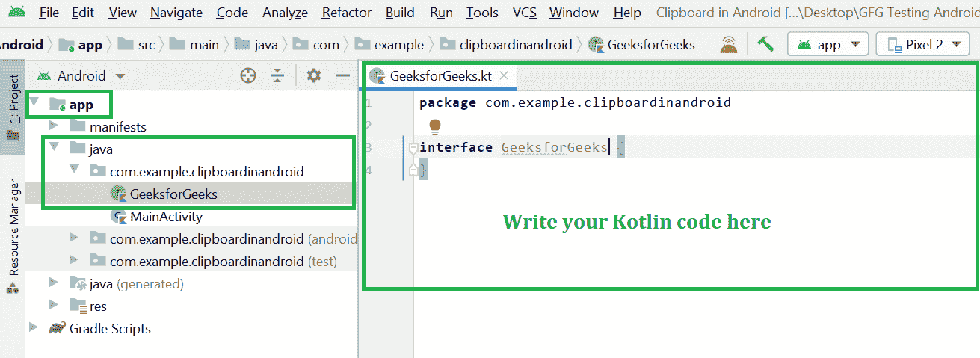This screenshot has width=980, height=358.
Task: Toggle the Resource Manager side panel
Action: 13,232
